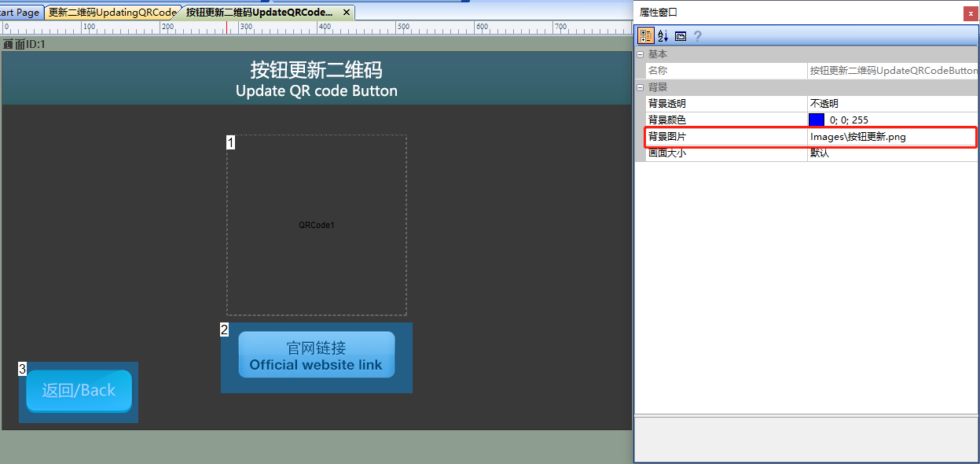Collapse the 背景 property category

pyautogui.click(x=640, y=87)
